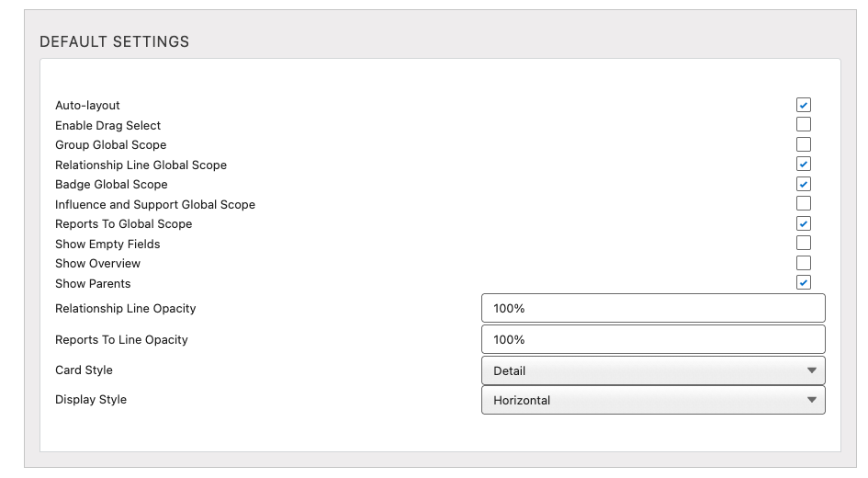Click the Display Style label

91,399
